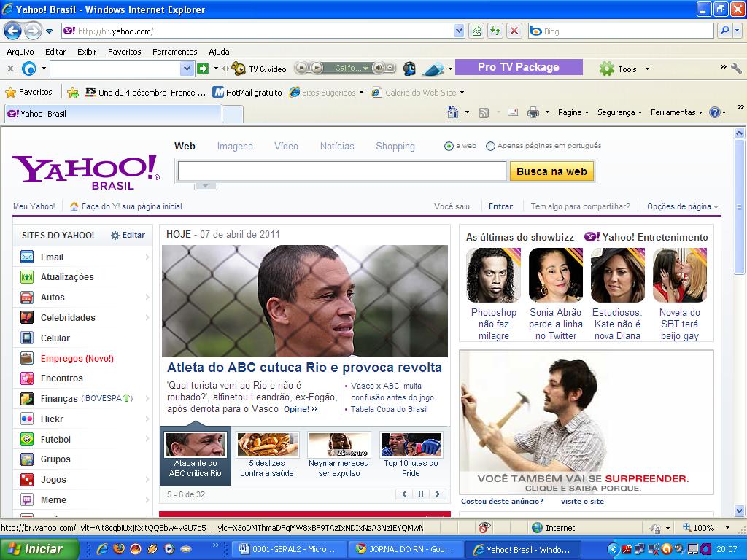Image resolution: width=747 pixels, height=560 pixels.
Task: Click the Kate 'Estudiosos' showbizz thumbnail
Action: (617, 275)
